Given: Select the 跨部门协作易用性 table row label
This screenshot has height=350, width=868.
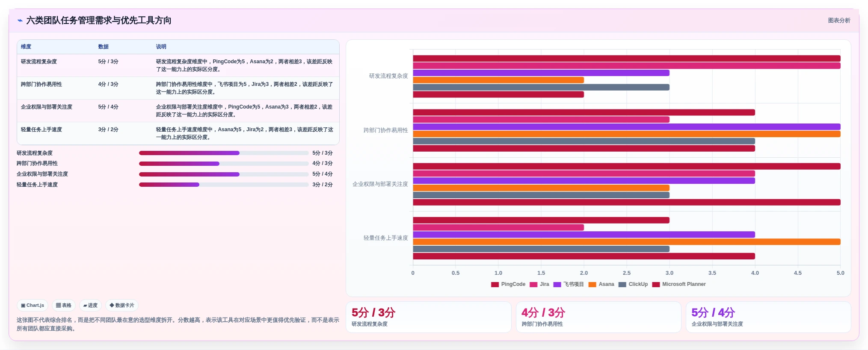Looking at the screenshot, I should coord(41,84).
